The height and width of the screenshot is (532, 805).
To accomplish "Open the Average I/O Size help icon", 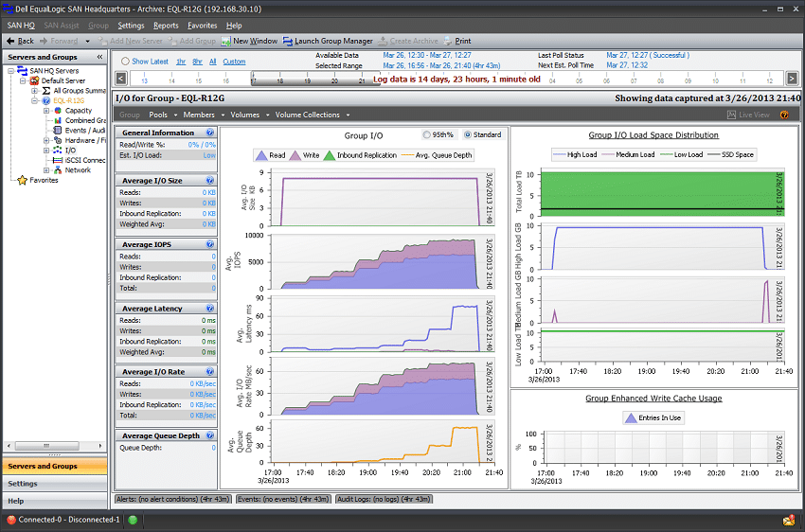I will pyautogui.click(x=210, y=180).
